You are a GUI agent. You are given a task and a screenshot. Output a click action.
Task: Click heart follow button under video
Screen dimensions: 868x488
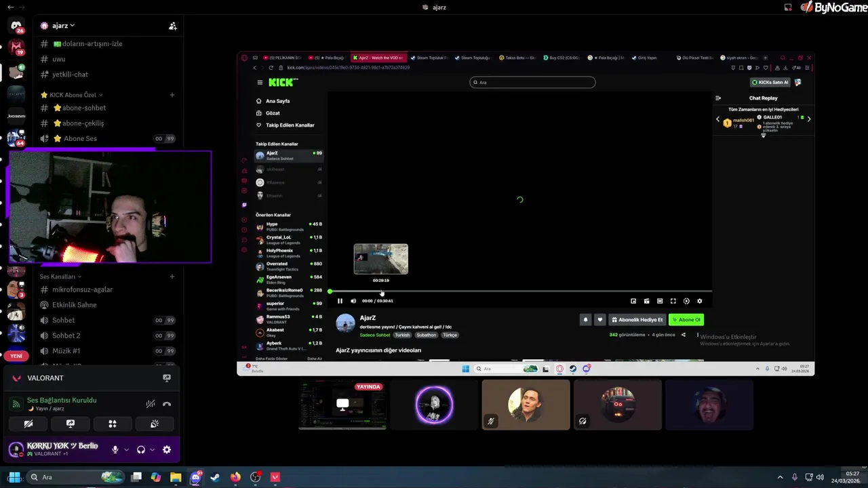point(599,320)
